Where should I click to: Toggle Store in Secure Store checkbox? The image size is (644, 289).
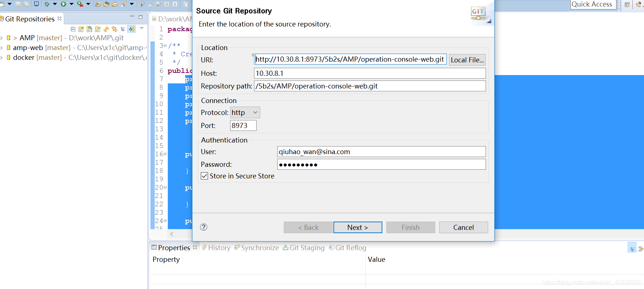(x=204, y=176)
